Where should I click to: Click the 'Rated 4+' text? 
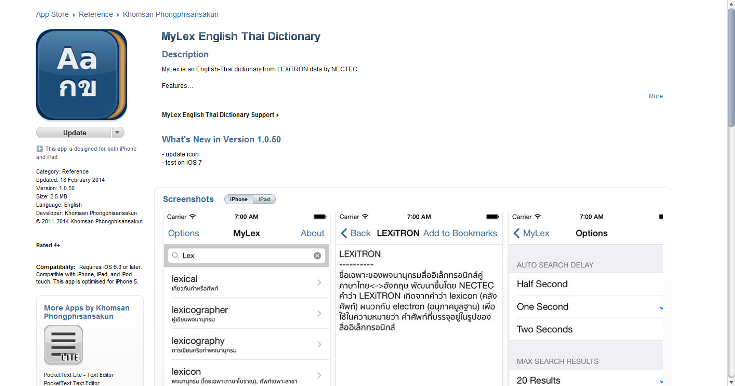pyautogui.click(x=48, y=245)
